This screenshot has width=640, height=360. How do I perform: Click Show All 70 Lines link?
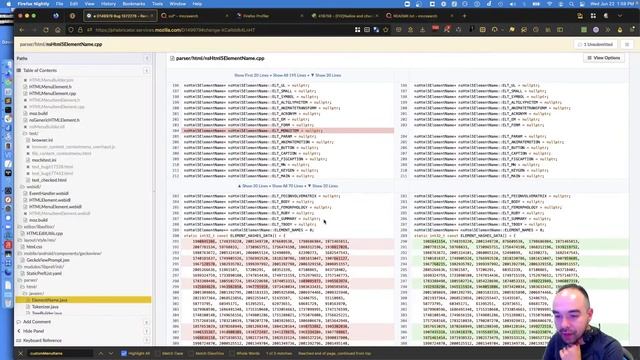pyautogui.click(x=287, y=186)
